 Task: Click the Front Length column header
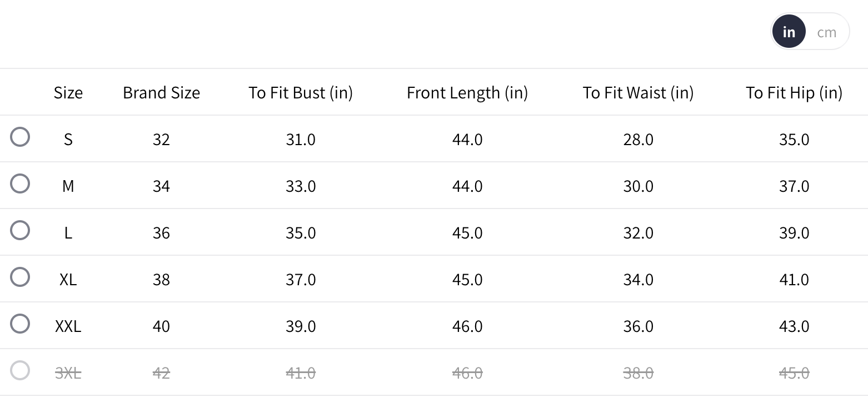pyautogui.click(x=467, y=92)
